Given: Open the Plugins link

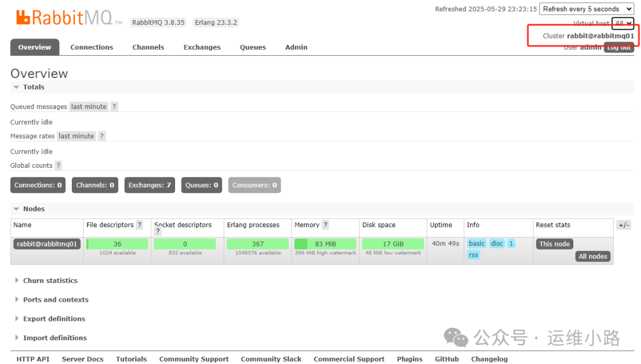Looking at the screenshot, I should point(410,359).
